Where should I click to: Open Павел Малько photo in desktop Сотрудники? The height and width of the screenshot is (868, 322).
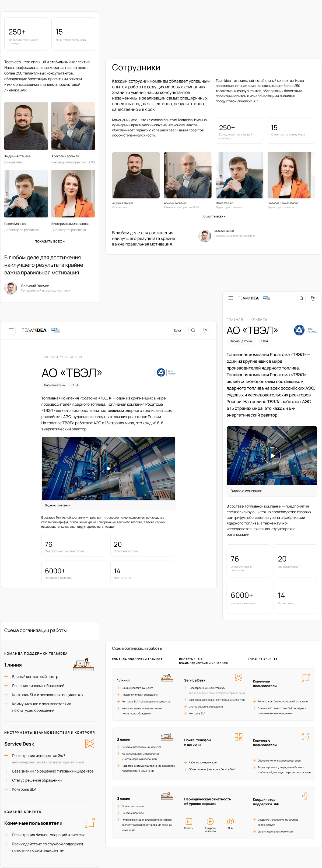(x=240, y=175)
